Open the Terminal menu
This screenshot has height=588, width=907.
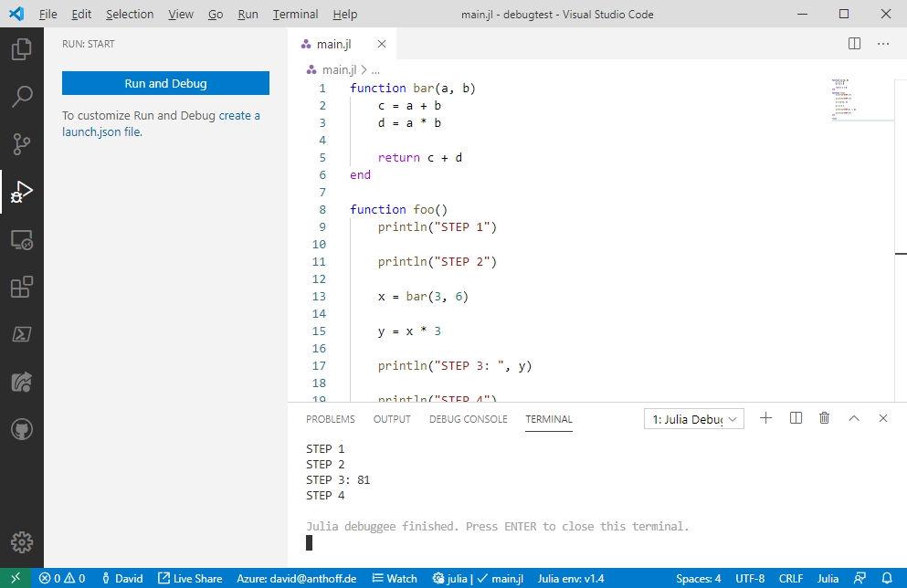click(x=294, y=14)
